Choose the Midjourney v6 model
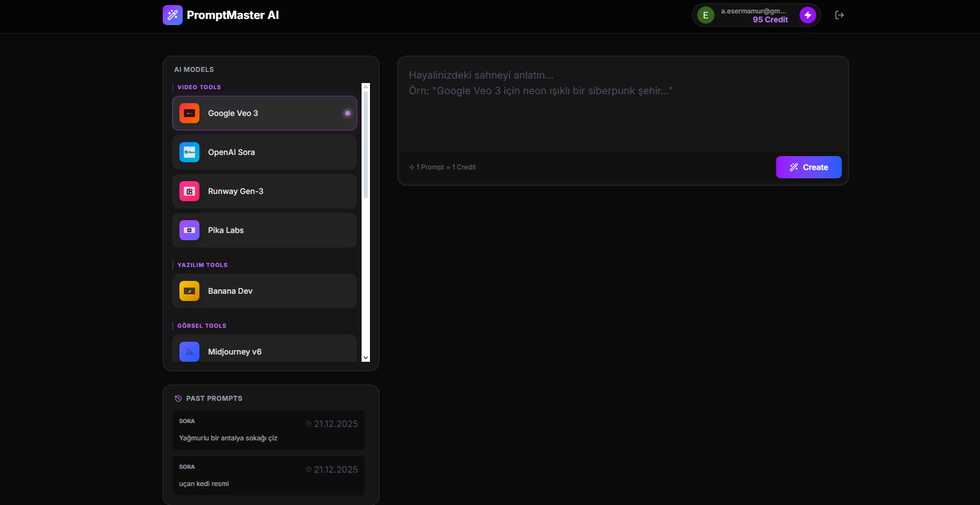 point(265,349)
